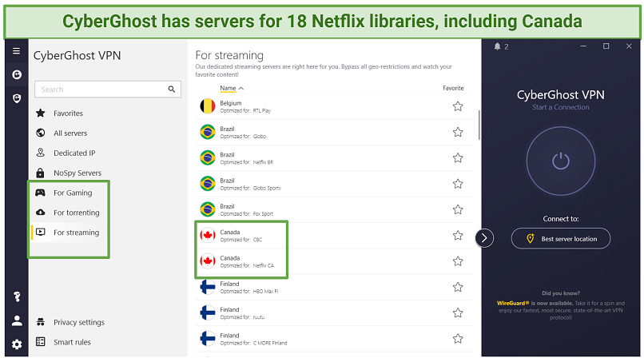Open Privacy settings
This screenshot has width=644, height=362.
[x=79, y=322]
